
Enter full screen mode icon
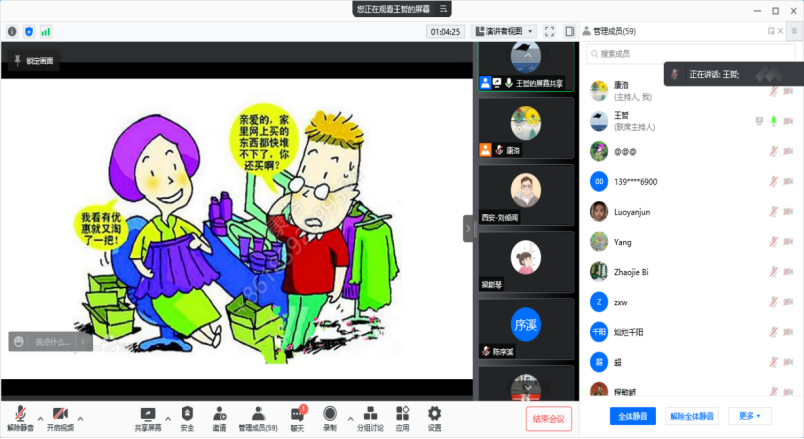click(549, 31)
